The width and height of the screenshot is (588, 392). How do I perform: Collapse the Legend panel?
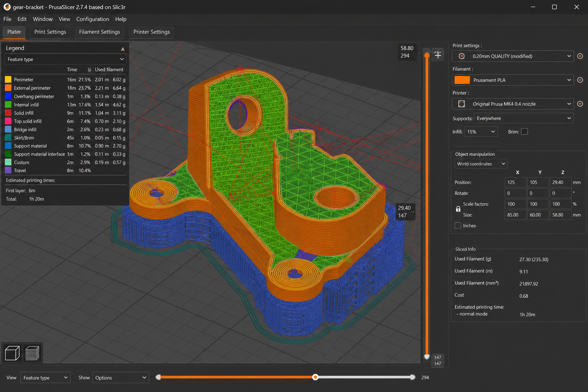coord(122,49)
